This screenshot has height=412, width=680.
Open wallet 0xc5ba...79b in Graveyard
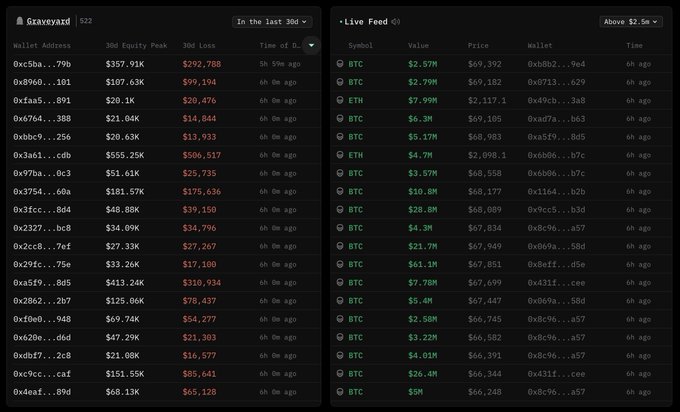point(42,64)
